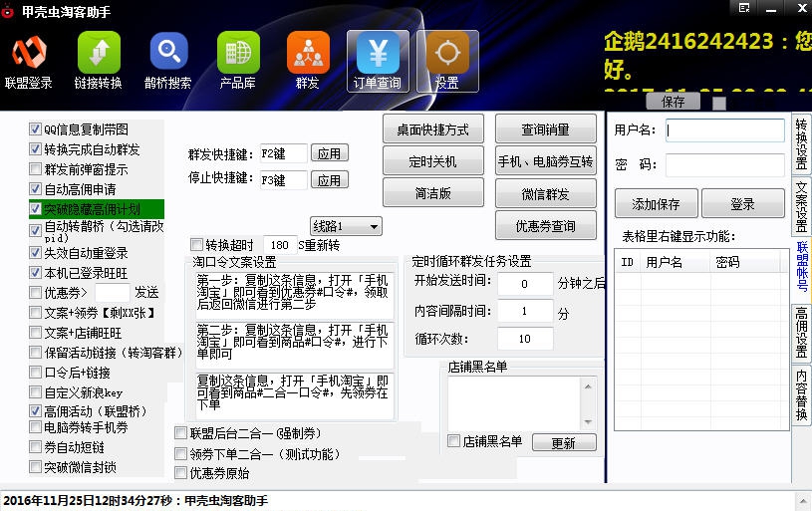
Task: Click the title bar menu icon
Action: click(744, 8)
